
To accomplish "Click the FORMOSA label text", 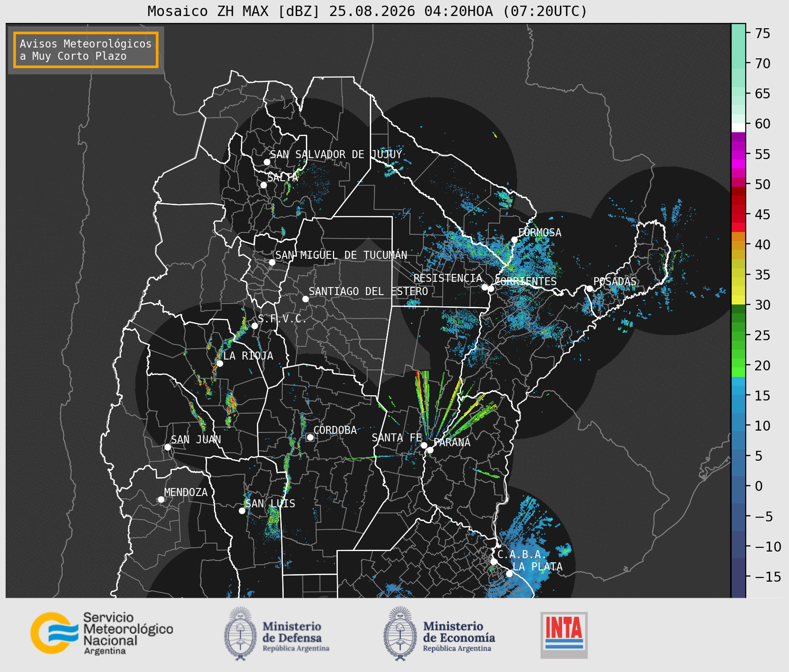I will tap(540, 232).
